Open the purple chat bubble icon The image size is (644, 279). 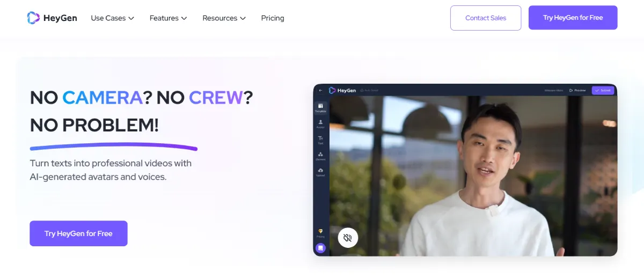point(320,248)
